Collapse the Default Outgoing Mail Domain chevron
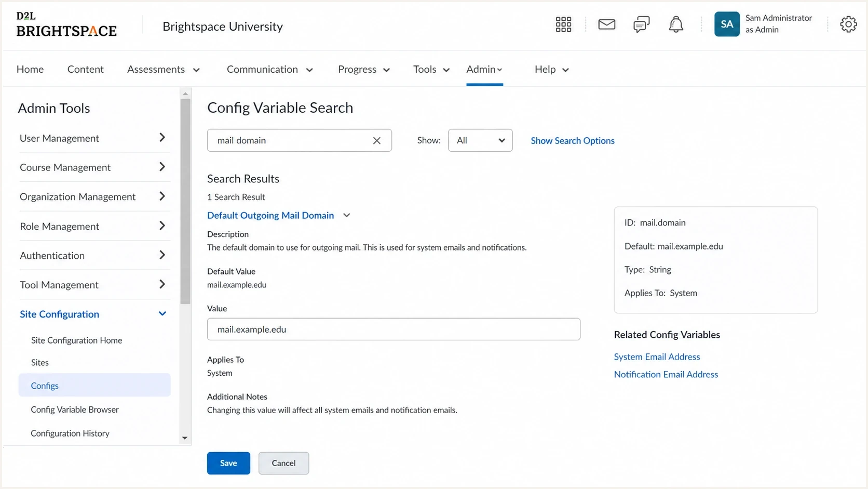 (347, 215)
